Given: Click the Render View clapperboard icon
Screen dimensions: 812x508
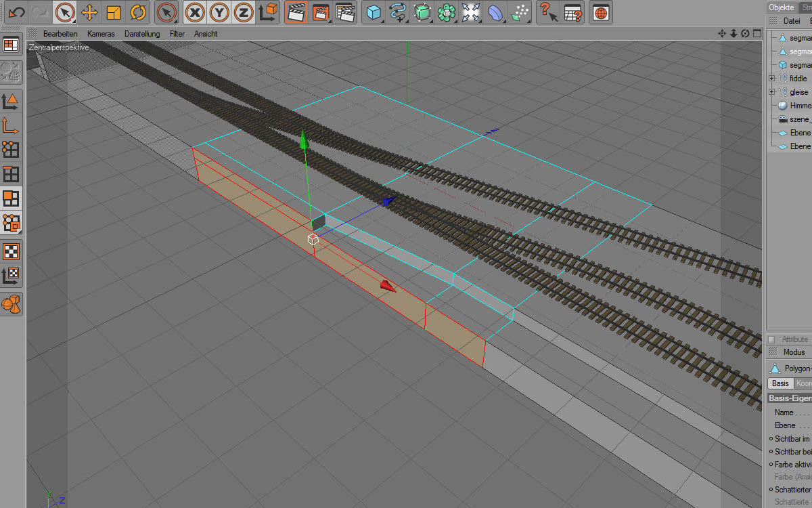Looking at the screenshot, I should 296,12.
